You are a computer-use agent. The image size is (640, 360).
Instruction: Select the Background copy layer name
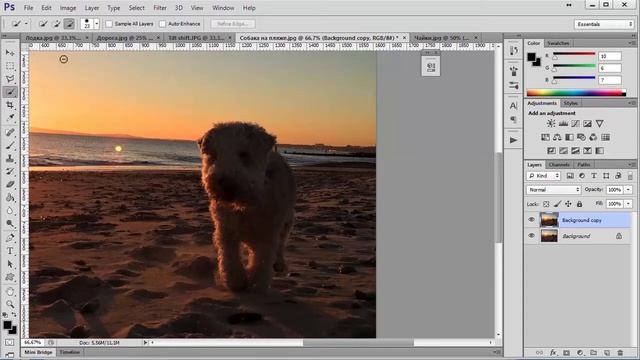582,220
